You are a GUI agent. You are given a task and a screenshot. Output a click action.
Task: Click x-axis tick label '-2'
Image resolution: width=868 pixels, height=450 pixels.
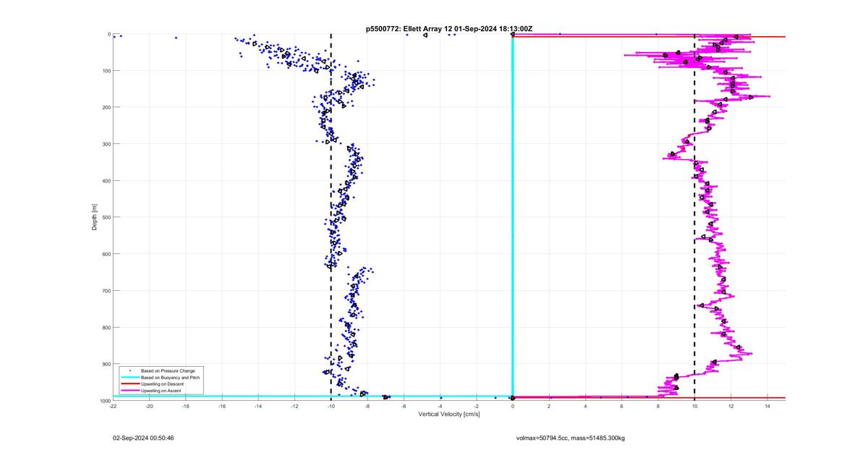[x=476, y=406]
